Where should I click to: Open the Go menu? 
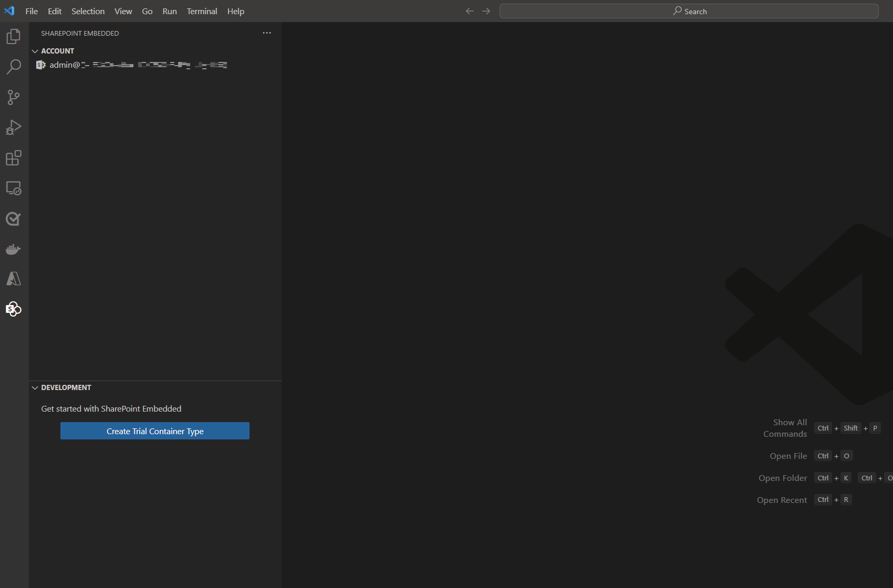click(147, 11)
